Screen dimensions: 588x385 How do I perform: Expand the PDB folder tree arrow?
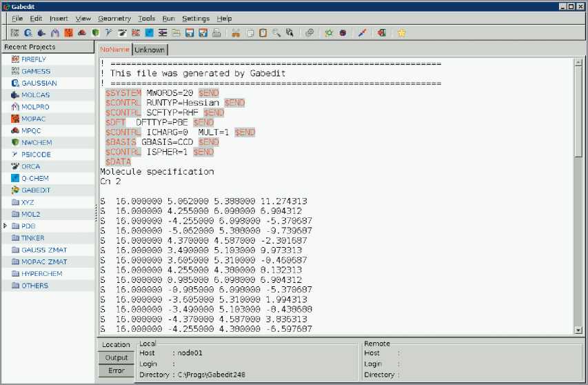tap(6, 226)
